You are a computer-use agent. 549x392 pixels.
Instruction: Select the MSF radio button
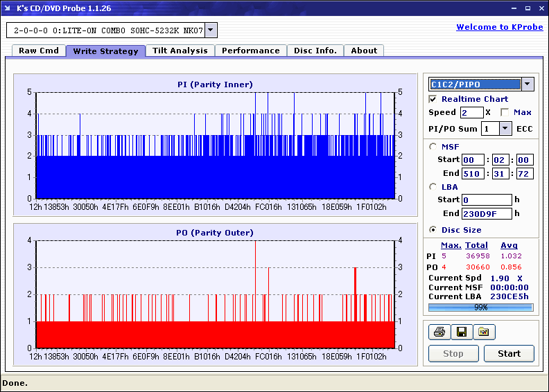[x=433, y=146]
